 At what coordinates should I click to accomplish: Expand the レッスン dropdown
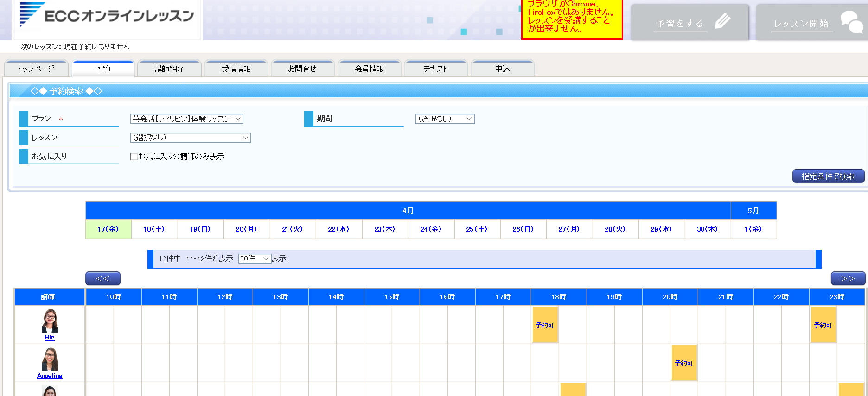pos(190,138)
